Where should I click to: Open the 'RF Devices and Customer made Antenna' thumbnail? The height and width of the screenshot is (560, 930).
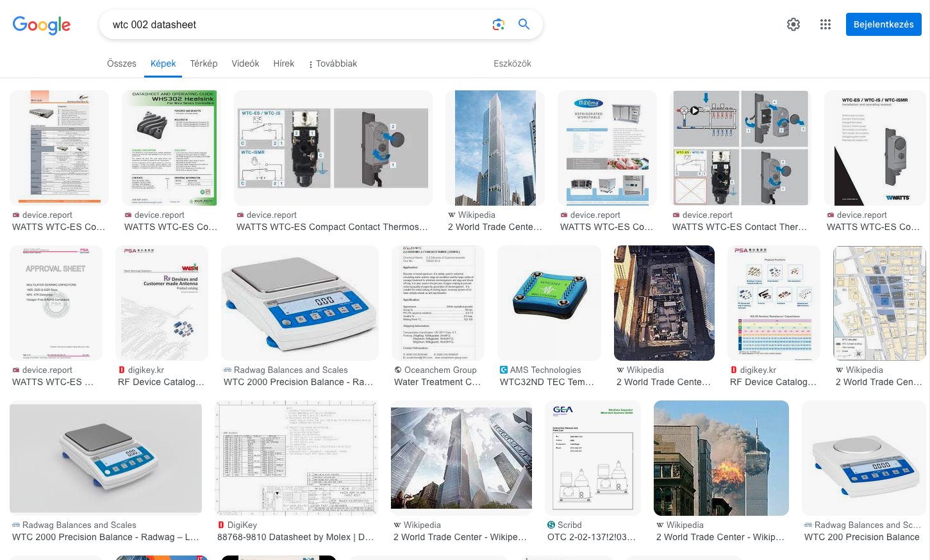[162, 303]
